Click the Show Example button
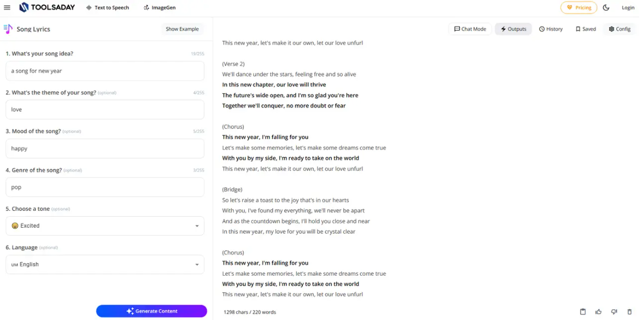Image resolution: width=644 pixels, height=320 pixels. coord(182,29)
